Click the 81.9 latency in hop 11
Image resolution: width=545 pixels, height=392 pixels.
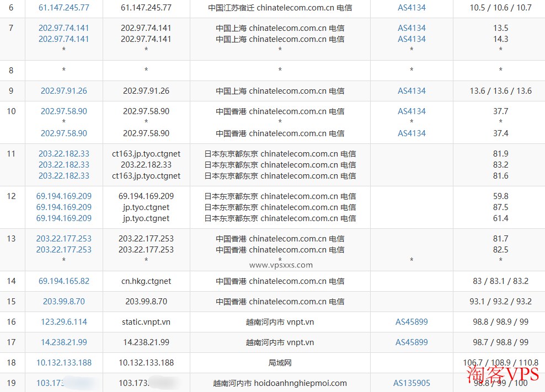(x=500, y=154)
